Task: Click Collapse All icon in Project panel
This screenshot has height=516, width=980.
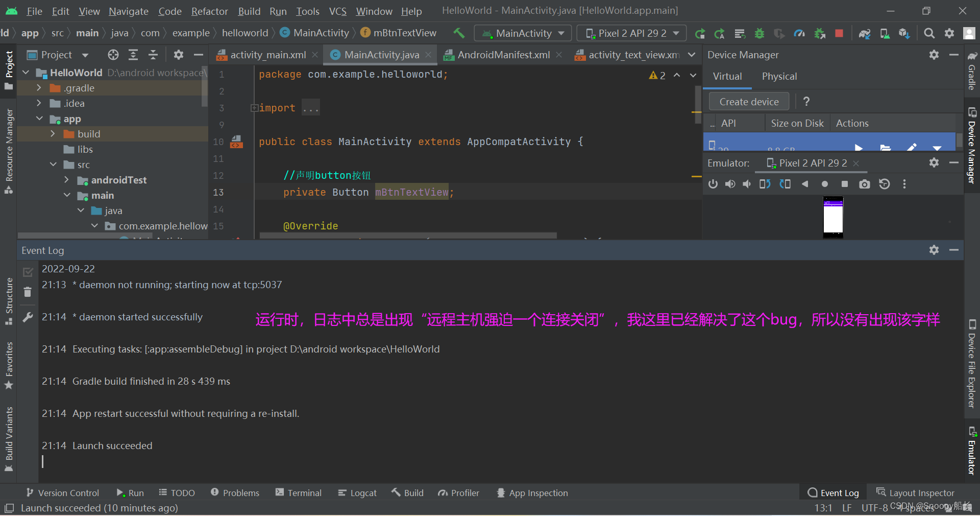Action: point(153,55)
